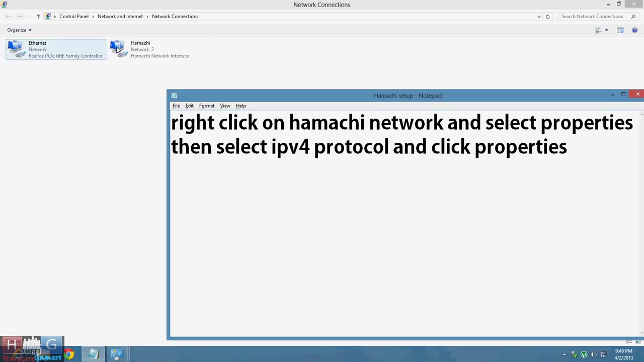This screenshot has height=362, width=644.
Task: Open Notepad Edit menu
Action: tap(189, 106)
